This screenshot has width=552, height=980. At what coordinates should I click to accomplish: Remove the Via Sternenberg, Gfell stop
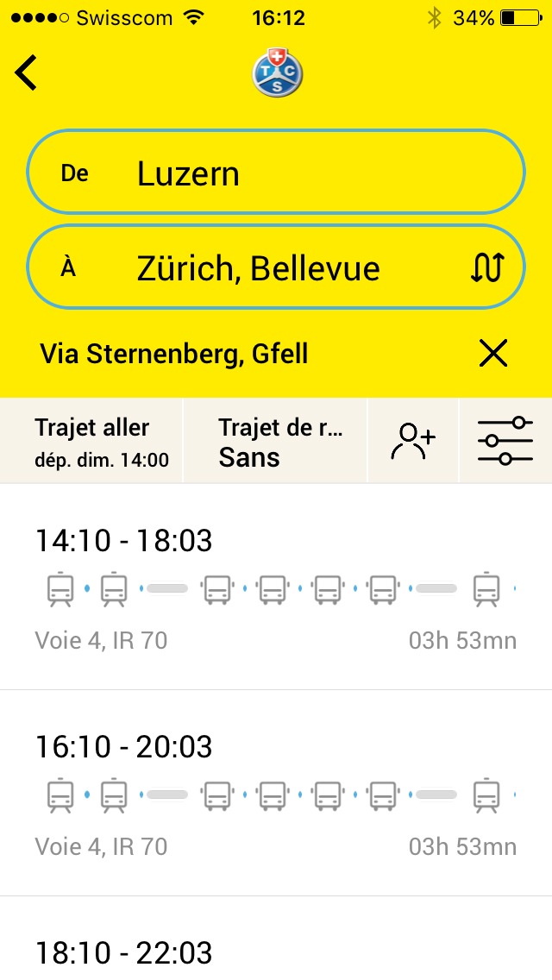click(493, 353)
